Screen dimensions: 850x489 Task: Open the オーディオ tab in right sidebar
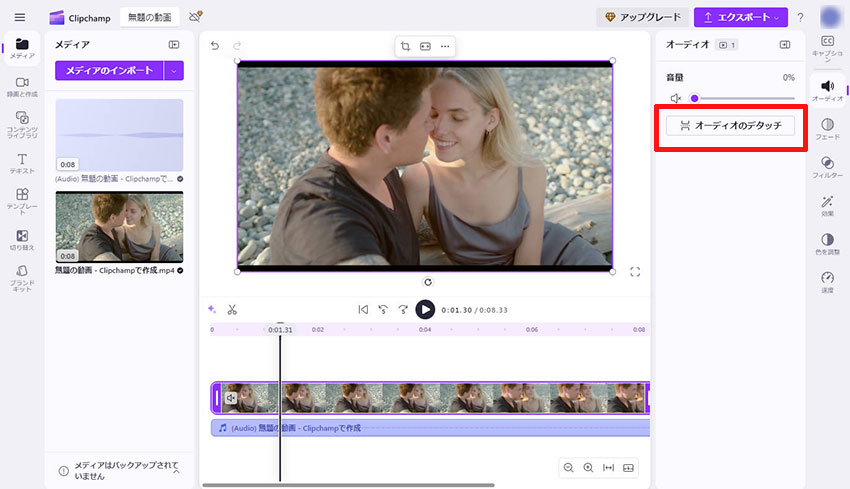(x=827, y=91)
